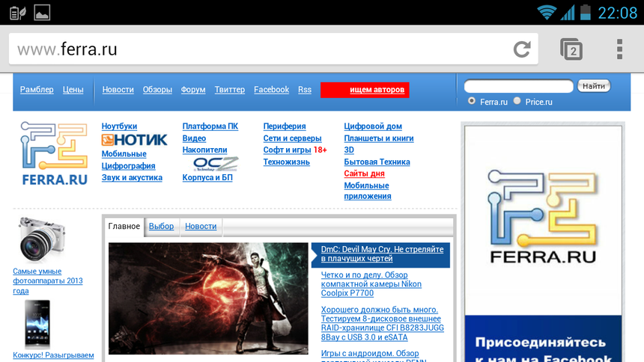Open the Накопители category
644x362 pixels.
pos(205,150)
